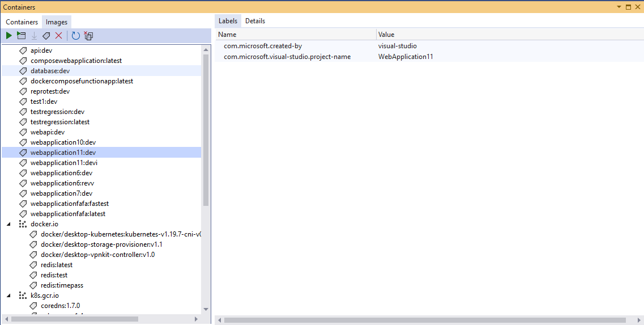Select the webapplication11:dev image row
Screen dimensions: 644x325
pyautogui.click(x=101, y=153)
